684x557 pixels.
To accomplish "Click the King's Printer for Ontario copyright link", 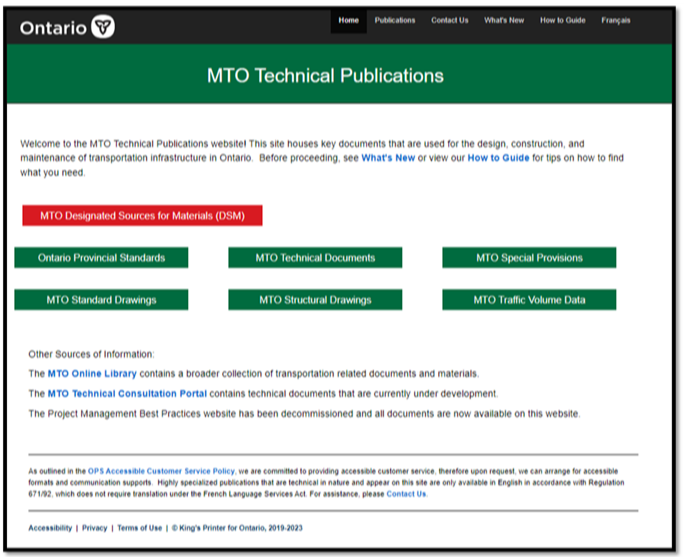I will click(237, 528).
